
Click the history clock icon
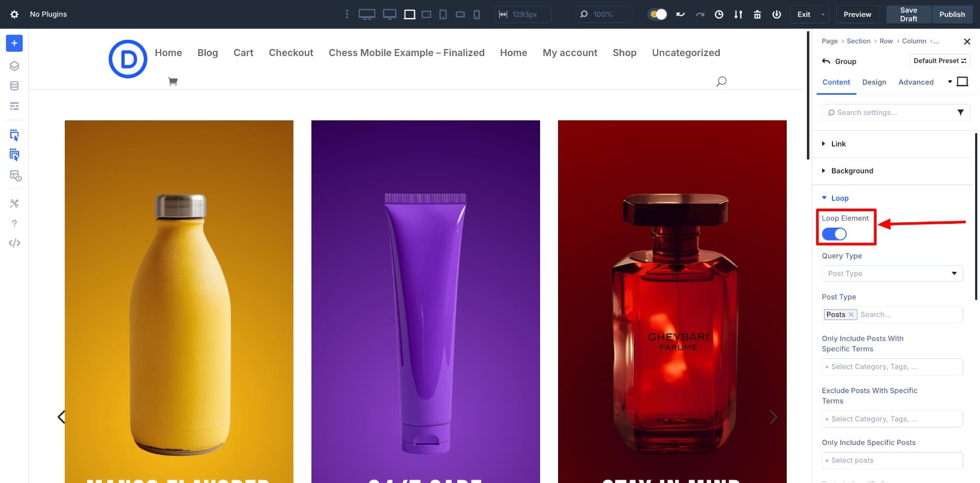tap(719, 15)
